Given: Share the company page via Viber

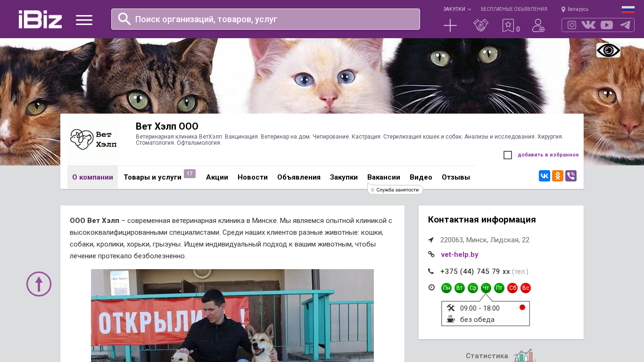Looking at the screenshot, I should coord(571,176).
